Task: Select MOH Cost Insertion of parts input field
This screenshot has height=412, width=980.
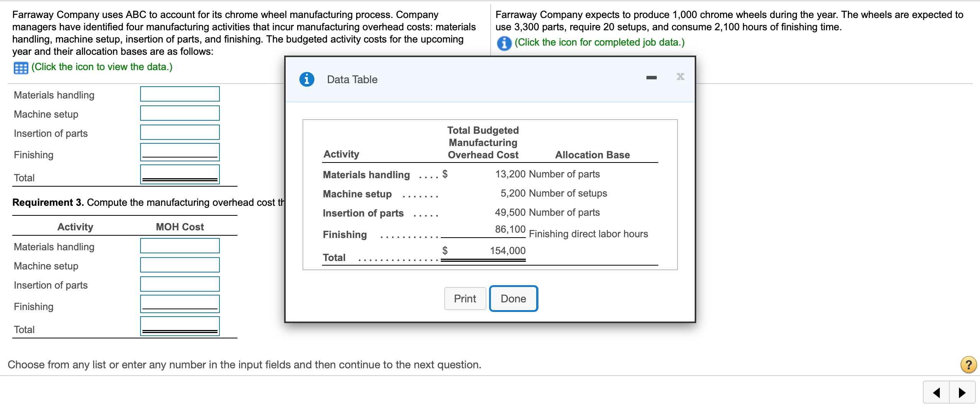Action: [180, 284]
